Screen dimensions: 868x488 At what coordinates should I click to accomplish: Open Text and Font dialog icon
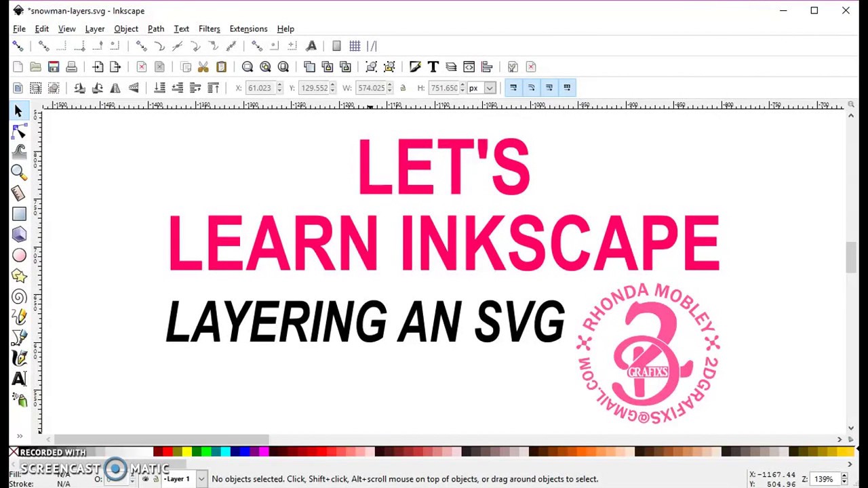(433, 66)
